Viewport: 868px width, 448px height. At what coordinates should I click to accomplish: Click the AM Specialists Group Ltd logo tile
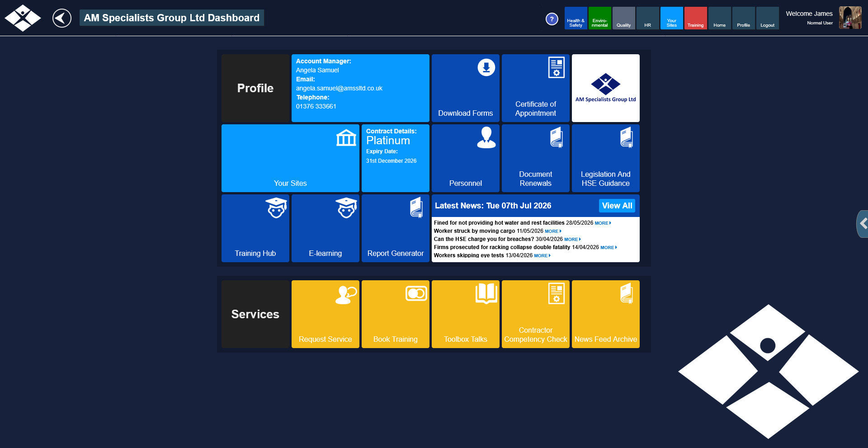coord(606,88)
